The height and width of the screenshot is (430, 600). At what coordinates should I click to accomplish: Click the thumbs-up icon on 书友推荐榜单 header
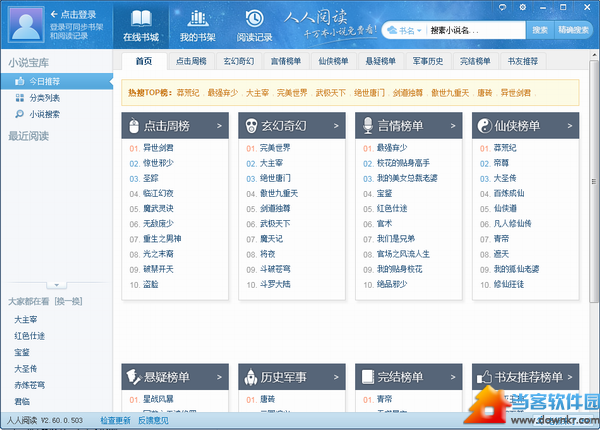[x=484, y=377]
